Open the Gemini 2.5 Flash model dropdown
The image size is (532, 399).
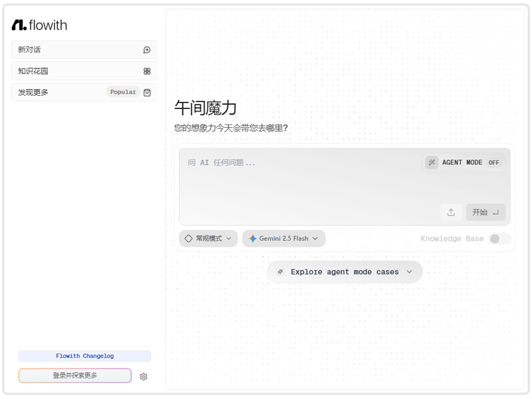coord(284,239)
